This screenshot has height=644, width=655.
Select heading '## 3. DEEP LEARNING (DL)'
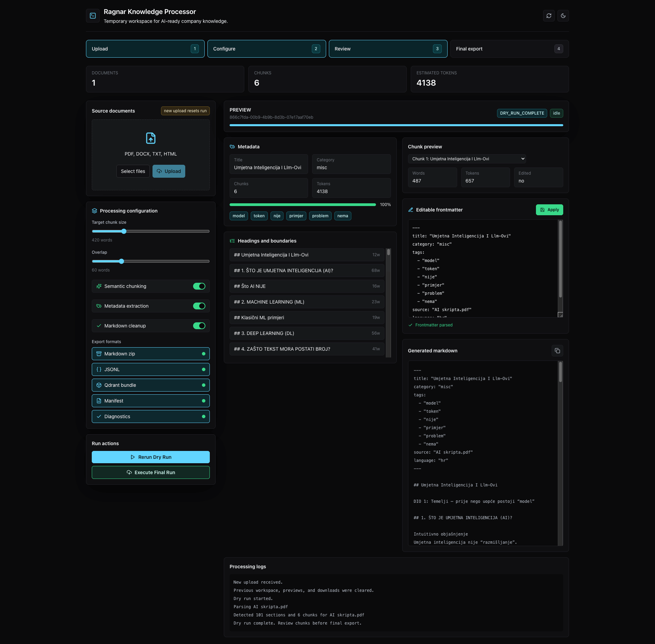coord(307,333)
